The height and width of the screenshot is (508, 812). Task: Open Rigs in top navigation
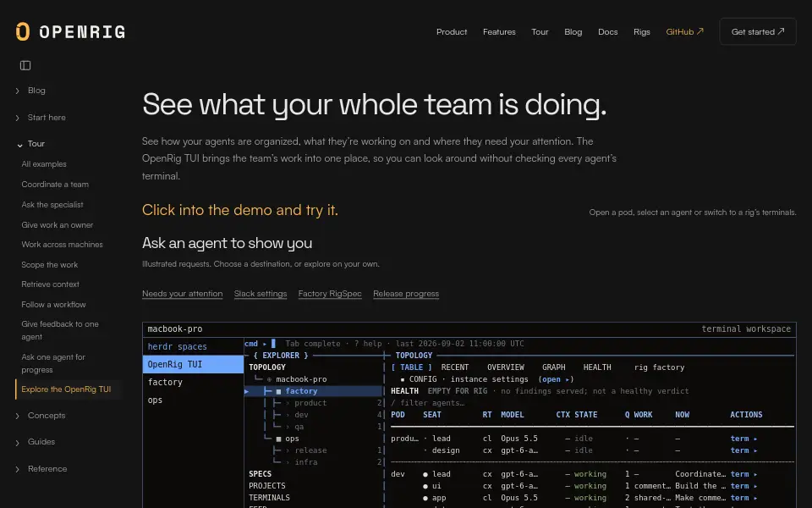(642, 31)
